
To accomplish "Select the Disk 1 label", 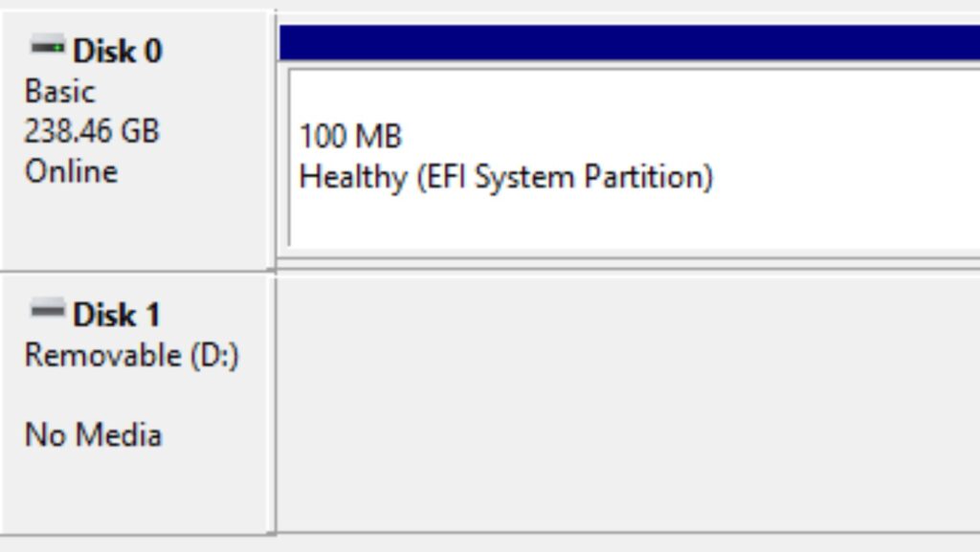I will pyautogui.click(x=116, y=315).
